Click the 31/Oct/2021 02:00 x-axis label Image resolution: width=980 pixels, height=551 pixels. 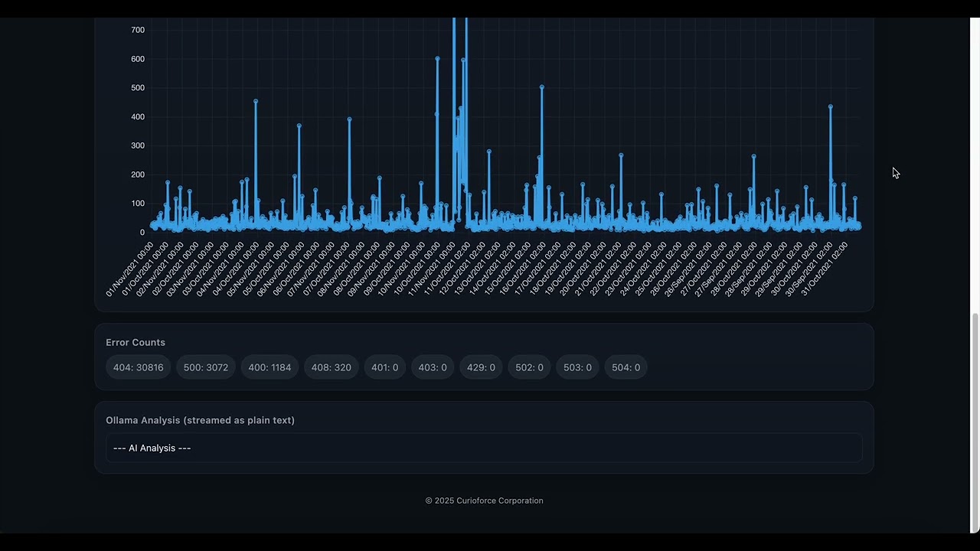825,271
